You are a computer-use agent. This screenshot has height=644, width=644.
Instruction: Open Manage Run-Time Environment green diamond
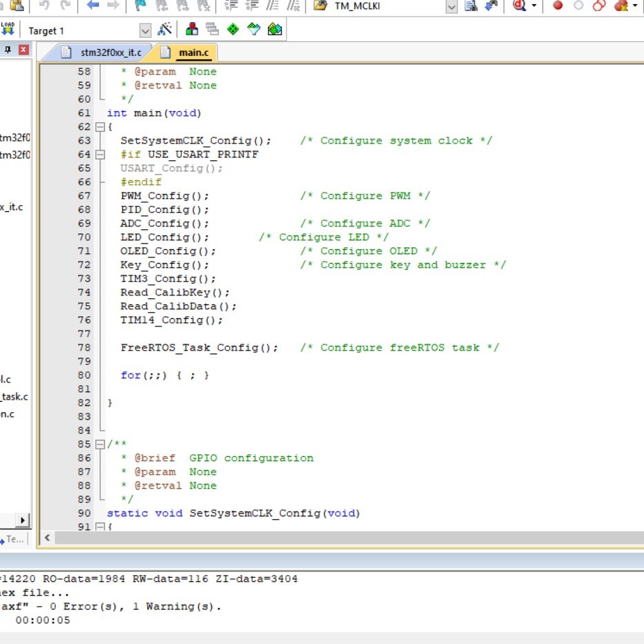(233, 29)
